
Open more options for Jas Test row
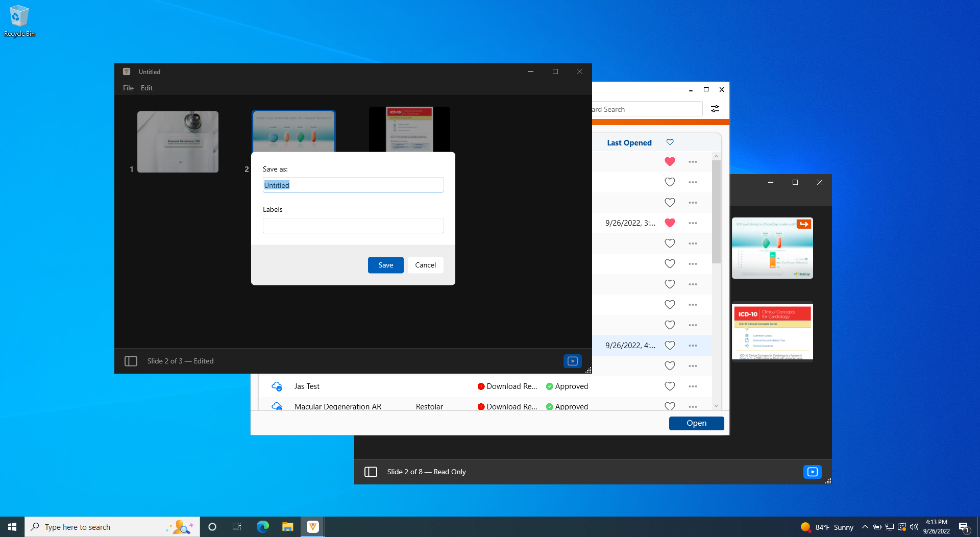tap(693, 386)
